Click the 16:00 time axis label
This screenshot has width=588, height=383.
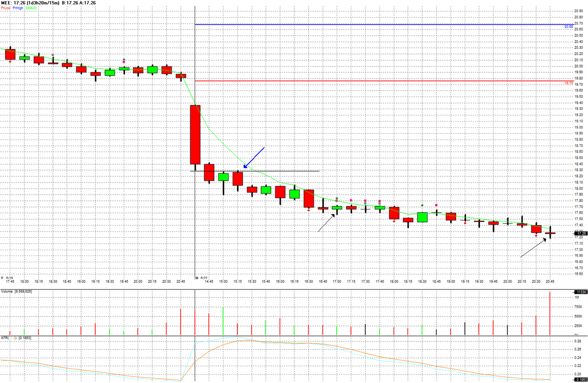pyautogui.click(x=280, y=282)
